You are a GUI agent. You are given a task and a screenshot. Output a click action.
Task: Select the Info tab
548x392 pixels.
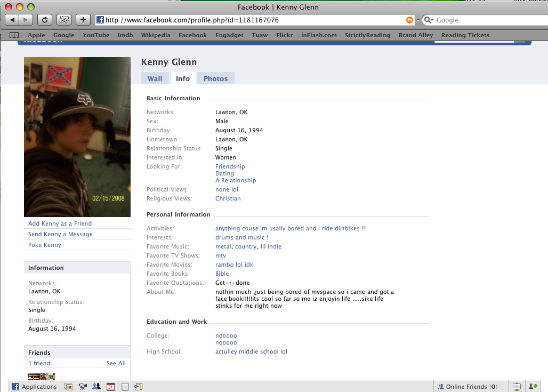tap(183, 78)
